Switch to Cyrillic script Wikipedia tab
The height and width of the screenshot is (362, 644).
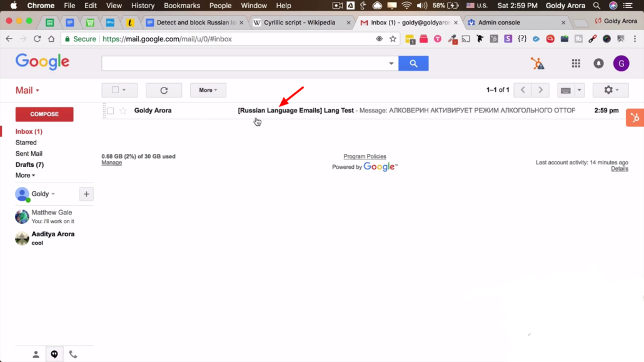point(299,23)
